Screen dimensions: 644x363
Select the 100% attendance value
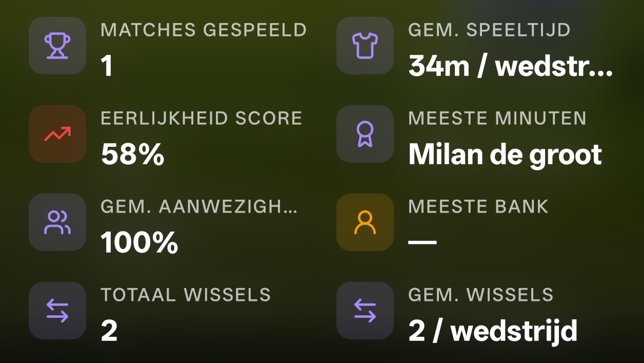tap(139, 243)
